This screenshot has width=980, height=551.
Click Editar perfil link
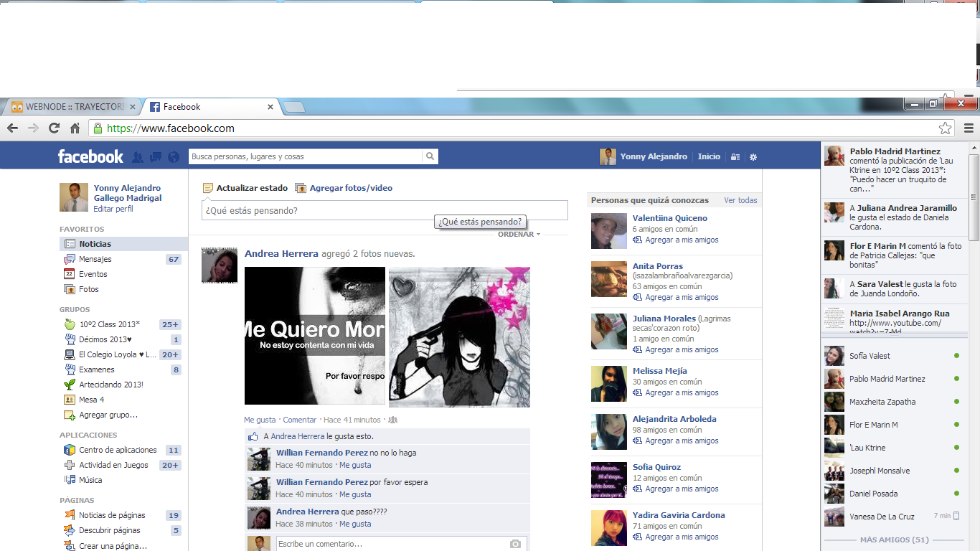coord(113,209)
